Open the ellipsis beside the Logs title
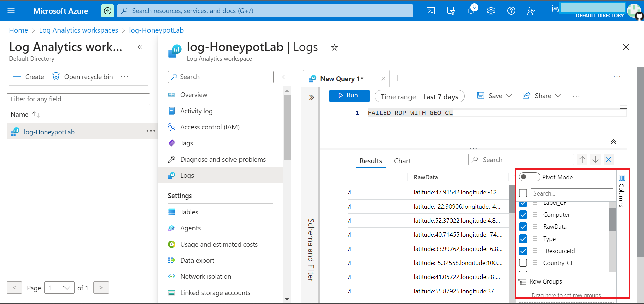This screenshot has height=304, width=644. click(350, 47)
